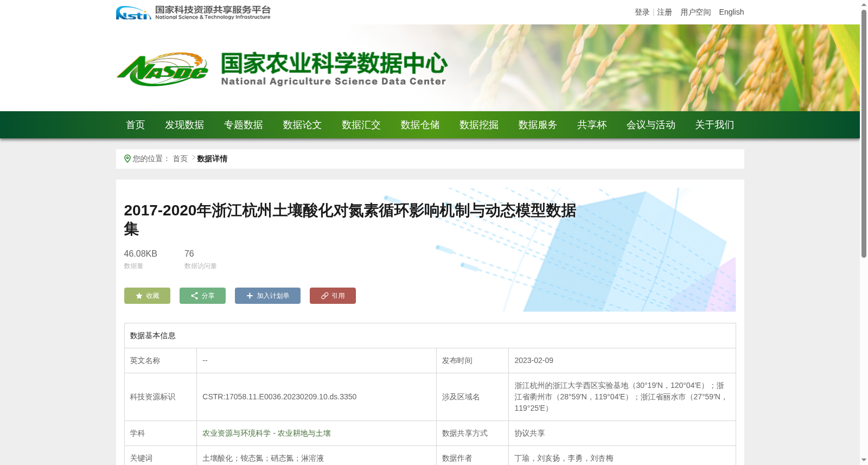
Task: Click the 学科 row label
Action: [137, 434]
